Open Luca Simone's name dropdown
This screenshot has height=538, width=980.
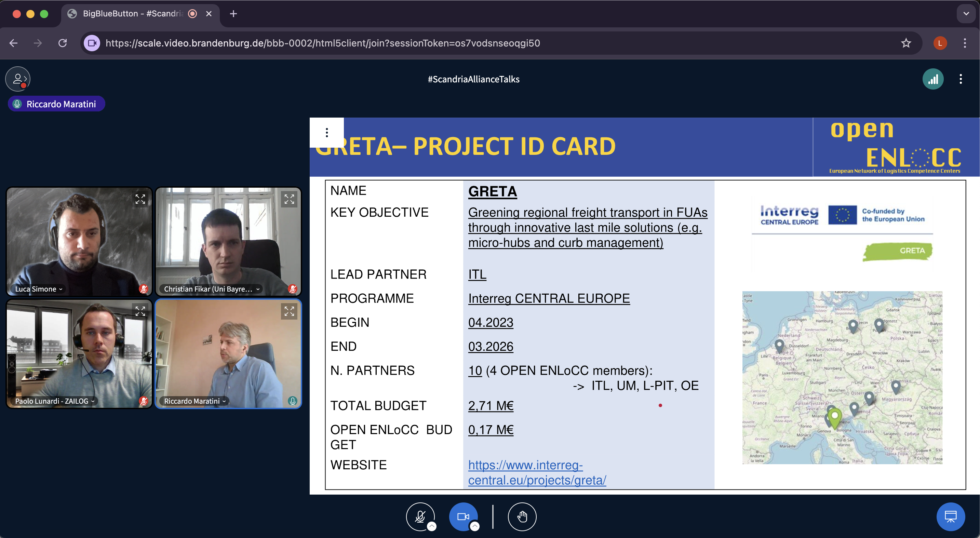(x=38, y=289)
